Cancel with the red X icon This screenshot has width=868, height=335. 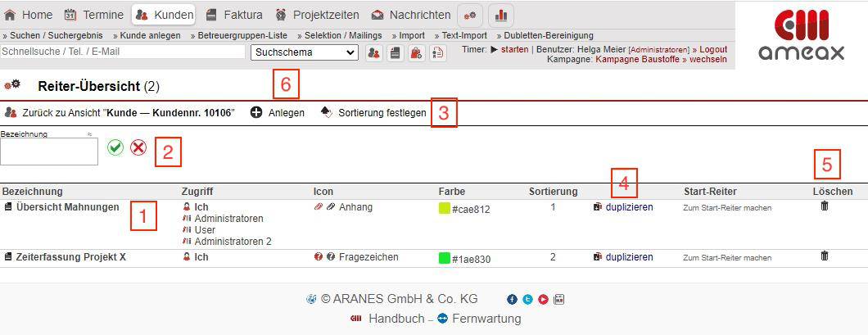[x=138, y=147]
